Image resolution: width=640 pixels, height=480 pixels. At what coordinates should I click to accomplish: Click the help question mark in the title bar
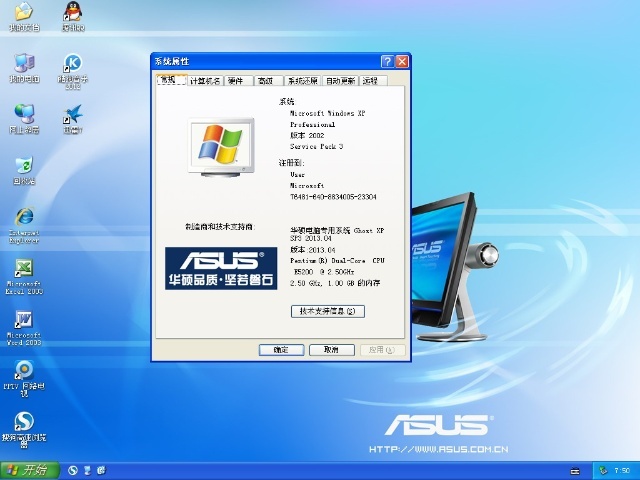click(387, 62)
